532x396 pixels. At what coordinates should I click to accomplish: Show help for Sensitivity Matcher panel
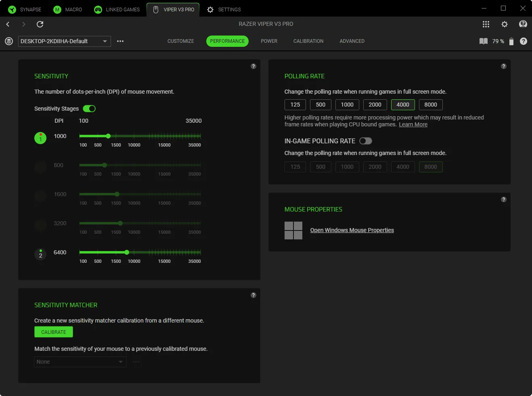point(253,295)
